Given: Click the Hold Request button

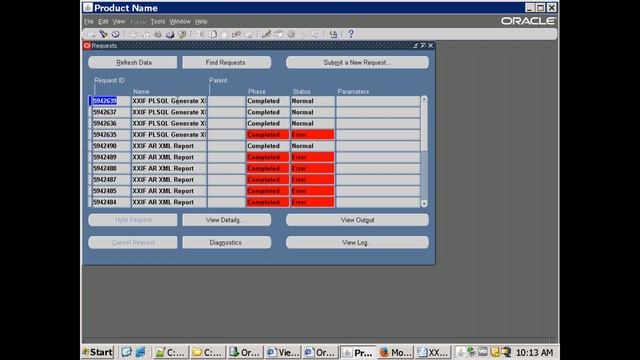Looking at the screenshot, I should pos(133,220).
